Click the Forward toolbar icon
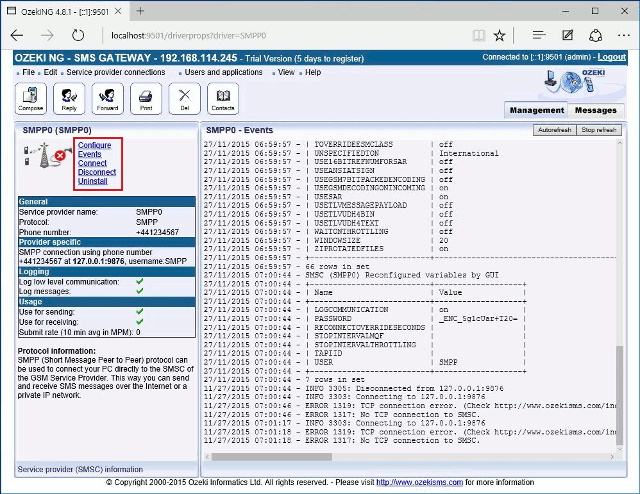640x494 pixels. click(x=107, y=98)
